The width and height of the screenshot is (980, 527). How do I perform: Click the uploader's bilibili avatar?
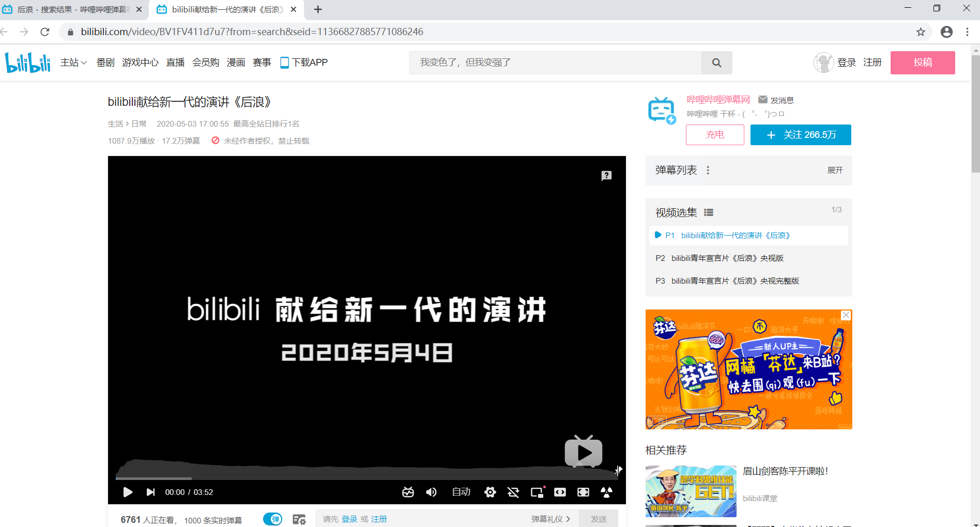(x=662, y=110)
